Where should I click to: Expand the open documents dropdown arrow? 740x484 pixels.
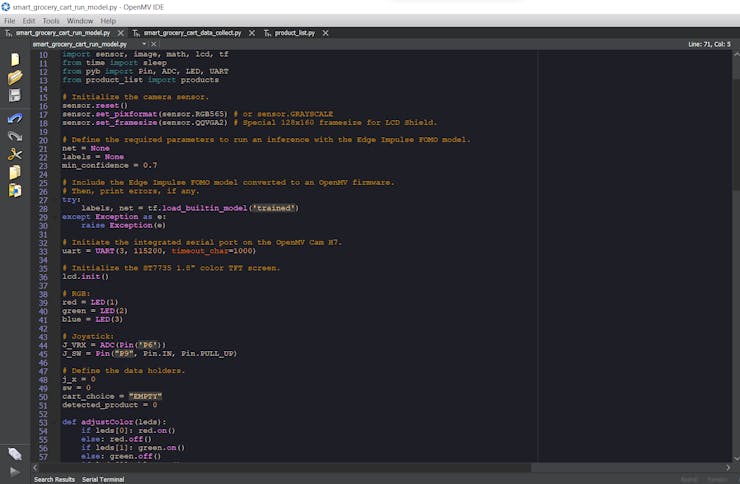click(x=144, y=44)
